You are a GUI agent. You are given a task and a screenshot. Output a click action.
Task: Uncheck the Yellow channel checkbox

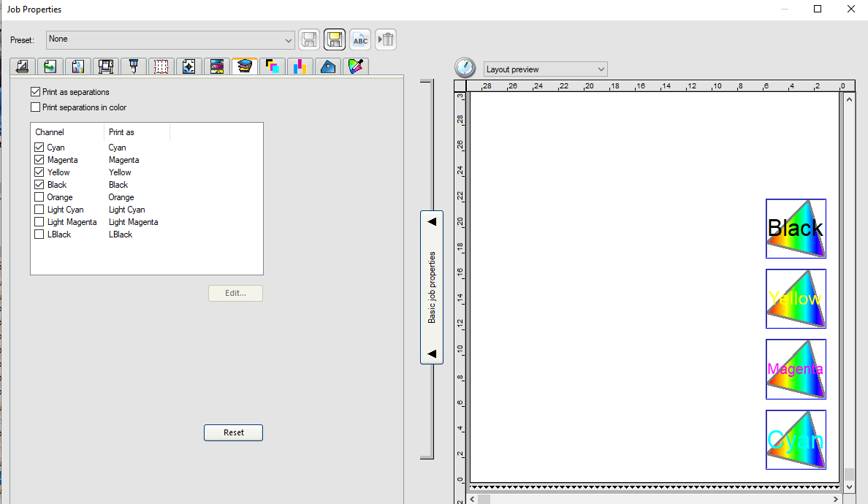click(x=39, y=172)
